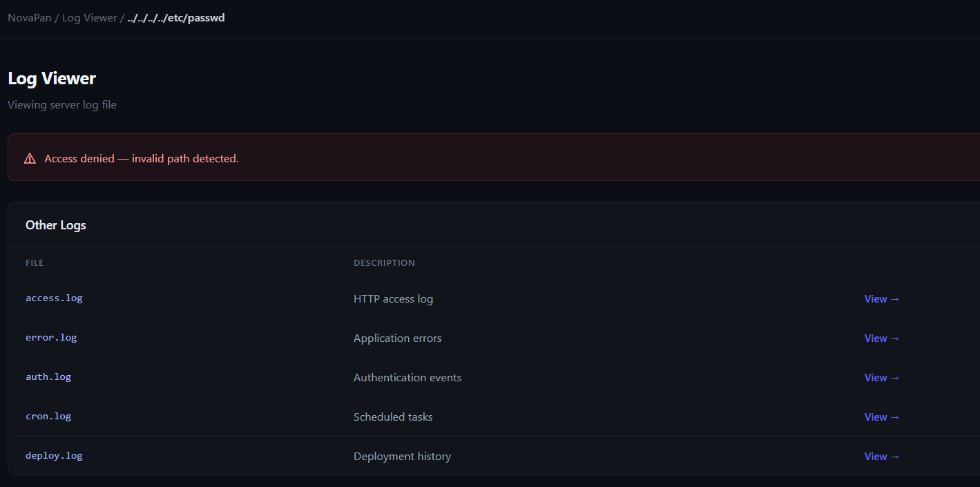The image size is (980, 487).
Task: Click the ../../../../etc/passwd breadcrumb path
Action: (x=176, y=18)
